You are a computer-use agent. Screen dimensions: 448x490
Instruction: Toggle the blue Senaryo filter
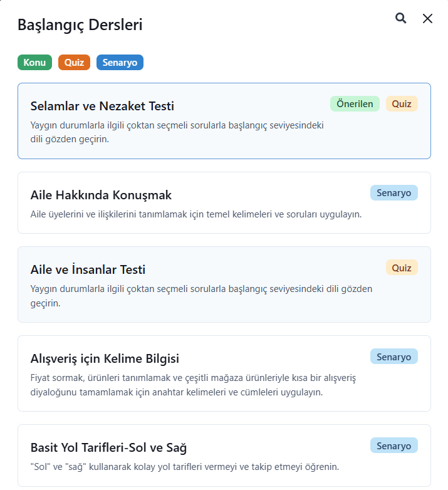click(x=120, y=63)
